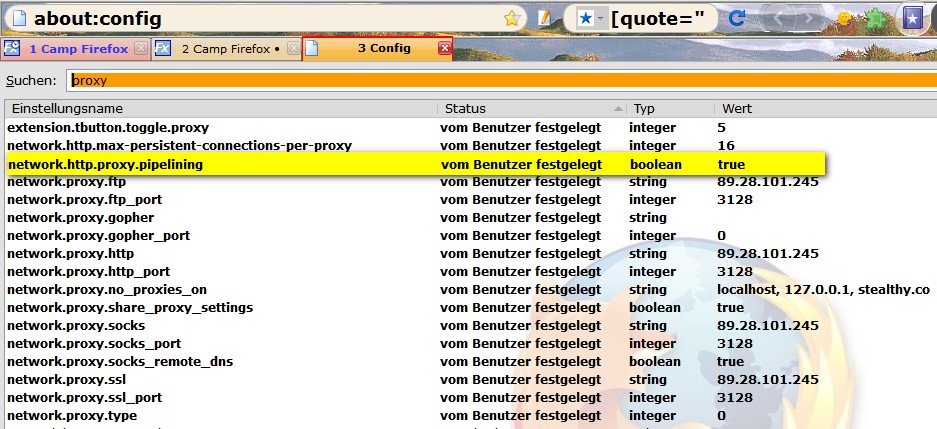This screenshot has width=937, height=429.
Task: Select the network.proxy.socks_remote_dns preference
Action: [120, 361]
